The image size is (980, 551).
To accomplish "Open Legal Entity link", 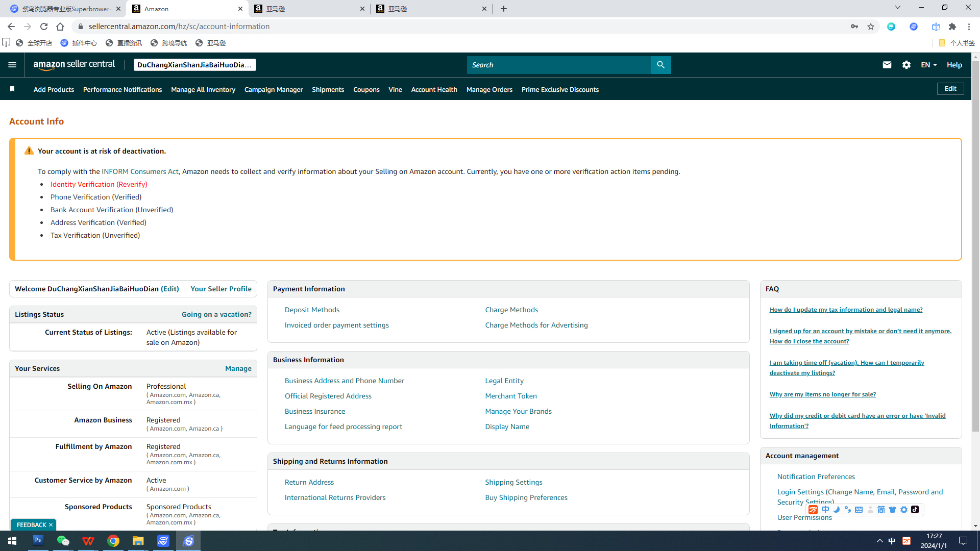I will pyautogui.click(x=504, y=381).
